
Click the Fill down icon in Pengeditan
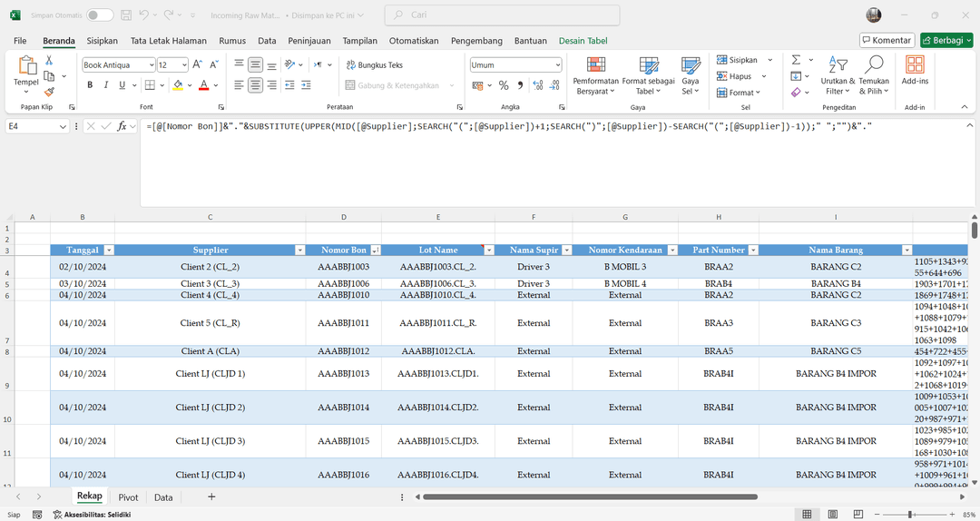click(x=796, y=76)
